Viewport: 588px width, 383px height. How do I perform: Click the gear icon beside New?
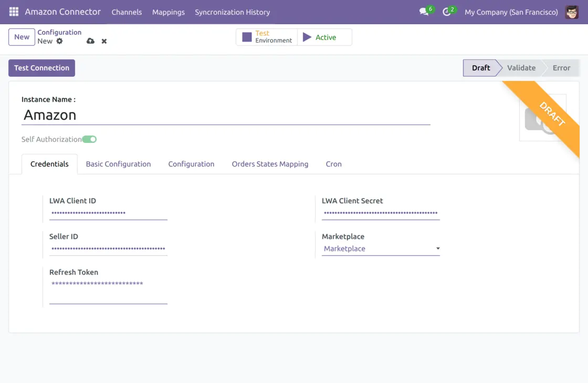click(59, 41)
